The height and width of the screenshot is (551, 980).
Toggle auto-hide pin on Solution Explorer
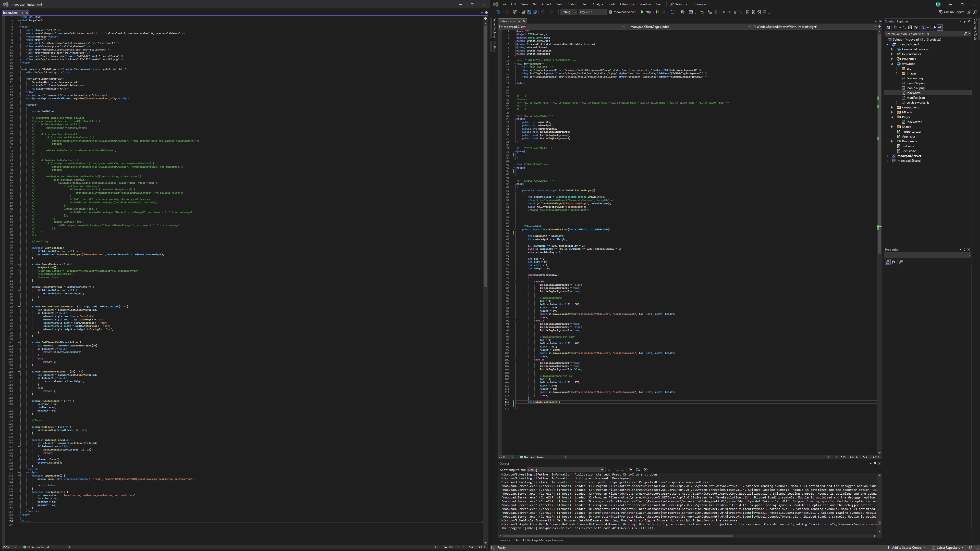[x=964, y=21]
